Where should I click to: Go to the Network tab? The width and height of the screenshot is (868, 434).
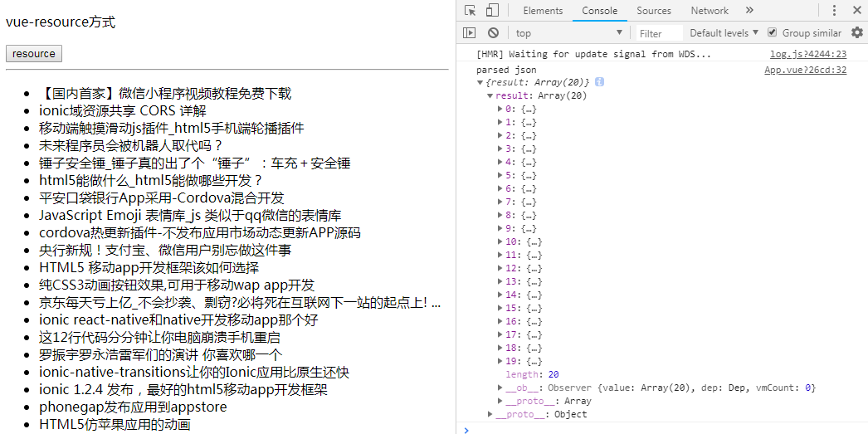[710, 11]
